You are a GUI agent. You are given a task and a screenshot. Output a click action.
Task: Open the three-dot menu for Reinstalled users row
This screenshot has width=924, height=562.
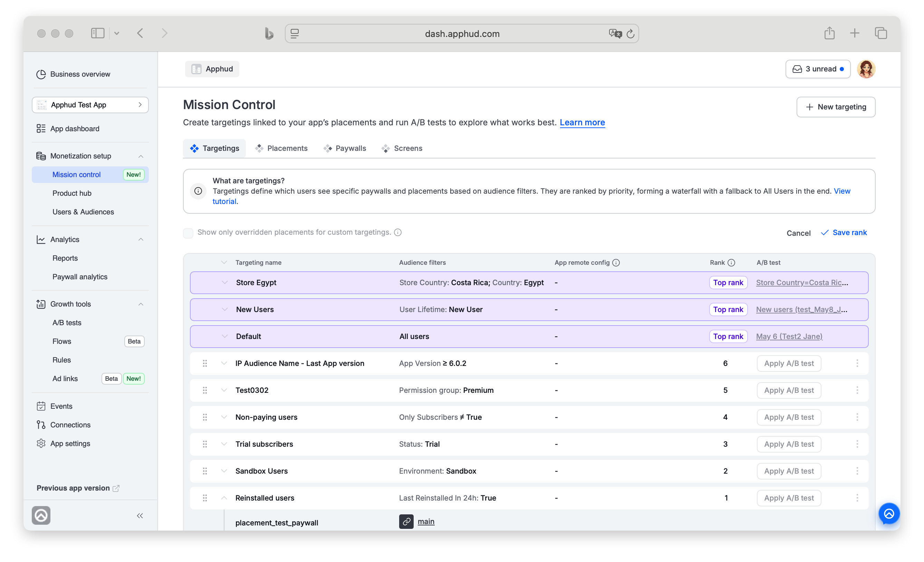[857, 498]
